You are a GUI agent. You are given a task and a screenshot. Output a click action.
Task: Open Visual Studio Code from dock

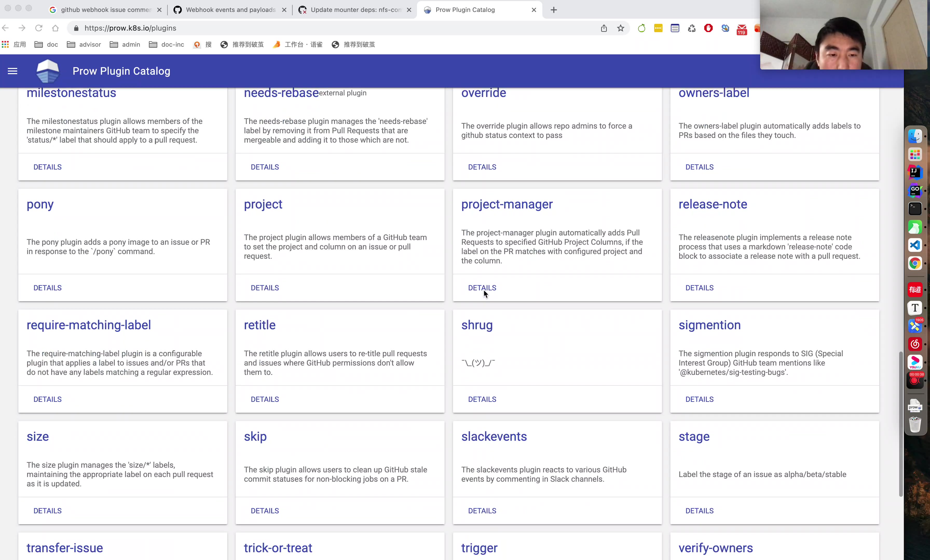coord(914,246)
